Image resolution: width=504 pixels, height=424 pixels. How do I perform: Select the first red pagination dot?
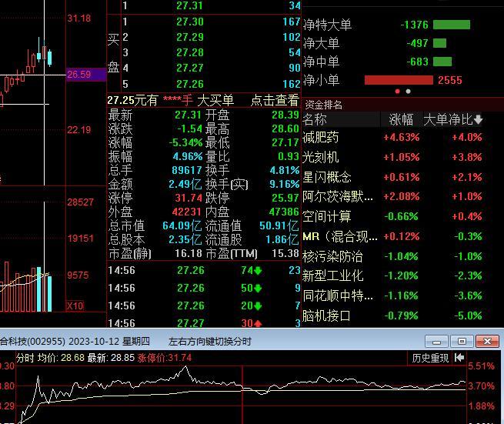pyautogui.click(x=398, y=92)
